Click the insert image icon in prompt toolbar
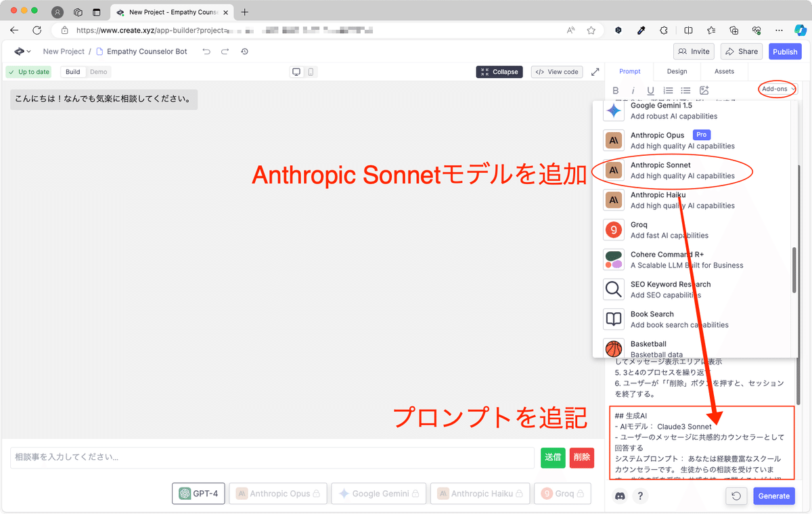Image resolution: width=812 pixels, height=514 pixels. point(704,89)
